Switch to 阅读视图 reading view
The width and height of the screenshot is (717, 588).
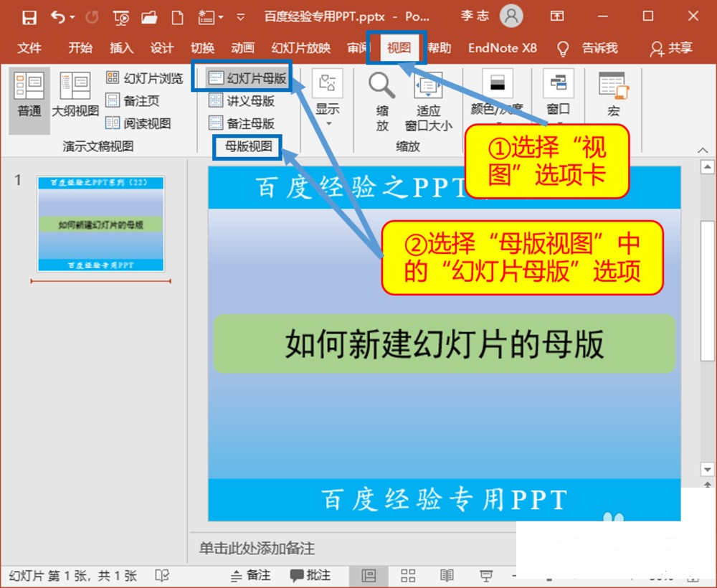[138, 123]
